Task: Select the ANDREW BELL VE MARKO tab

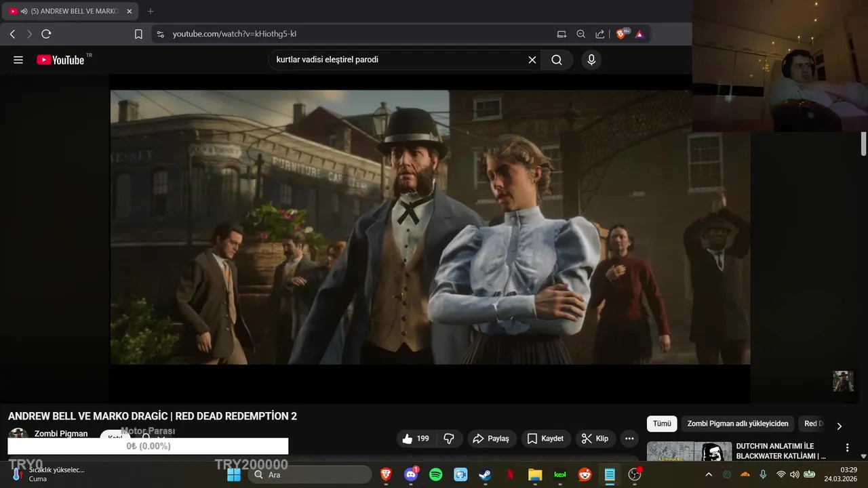Action: [x=71, y=12]
